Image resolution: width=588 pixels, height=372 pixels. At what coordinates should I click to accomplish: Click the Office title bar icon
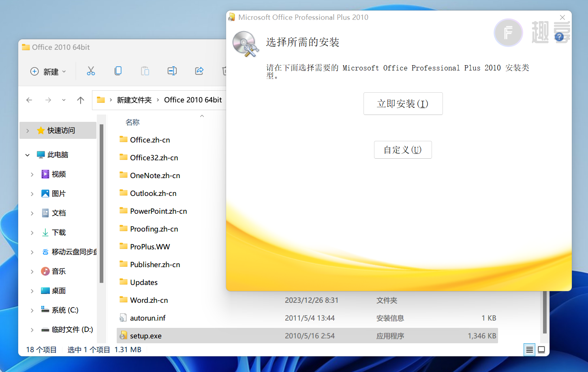[232, 17]
